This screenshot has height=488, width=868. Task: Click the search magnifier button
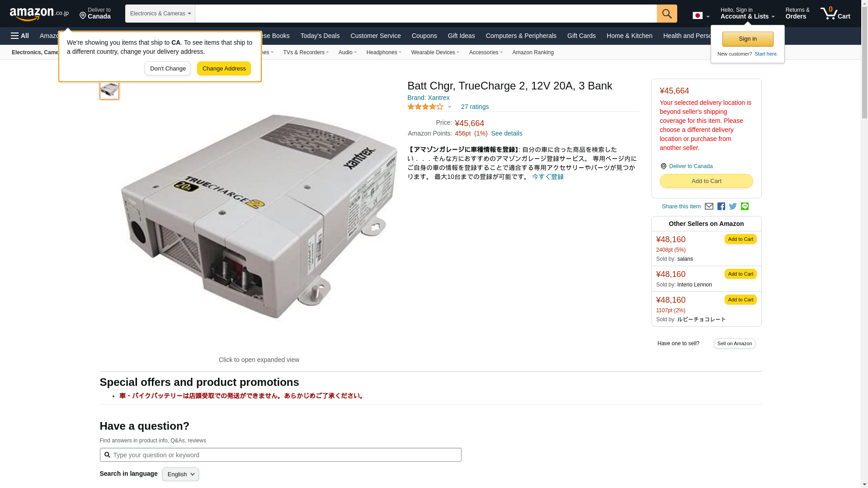667,14
